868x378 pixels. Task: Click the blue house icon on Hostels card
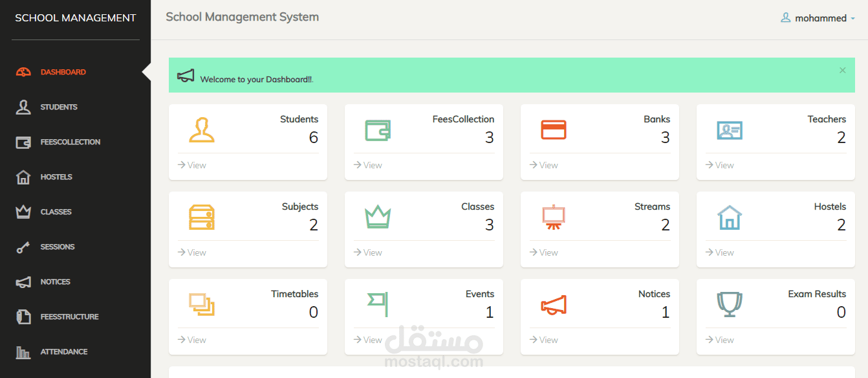(x=730, y=217)
